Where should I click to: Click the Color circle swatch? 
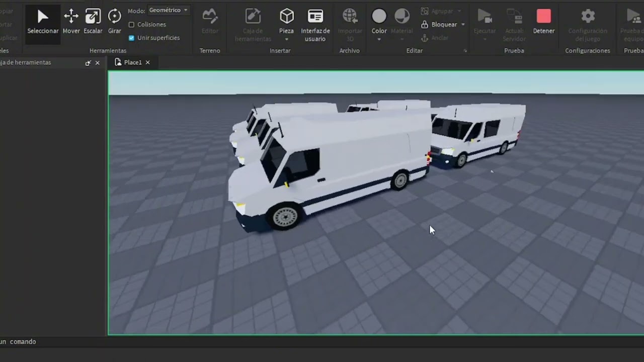(379, 17)
